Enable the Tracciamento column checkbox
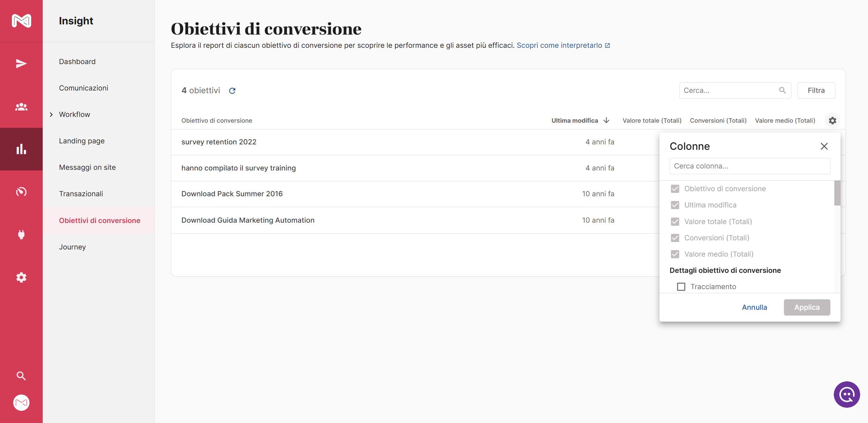868x423 pixels. pyautogui.click(x=681, y=287)
